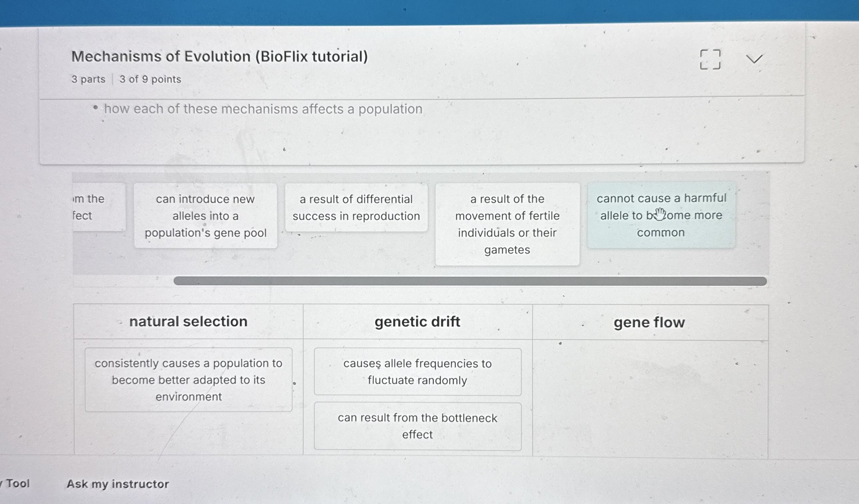859x504 pixels.
Task: Click the fullscreen expand icon
Action: (x=710, y=60)
